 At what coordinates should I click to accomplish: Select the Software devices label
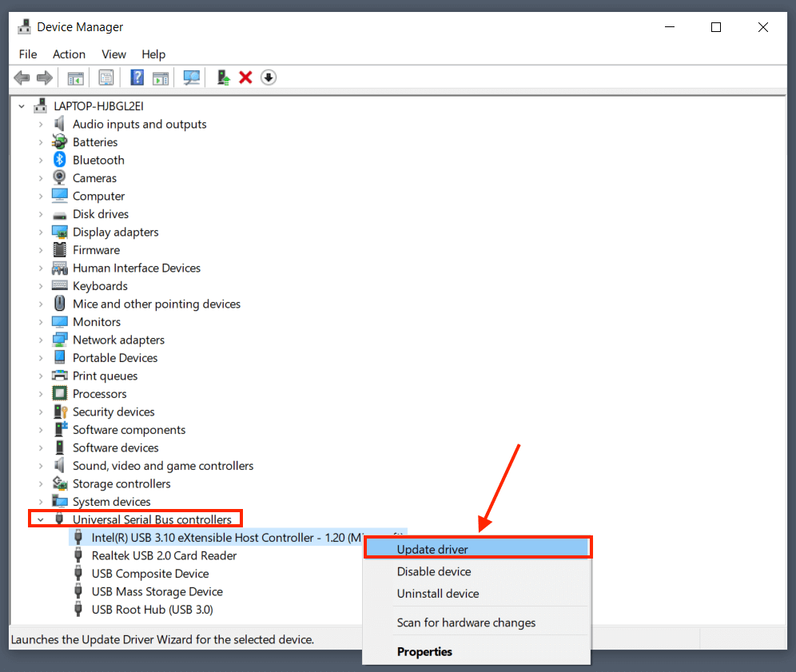[115, 447]
